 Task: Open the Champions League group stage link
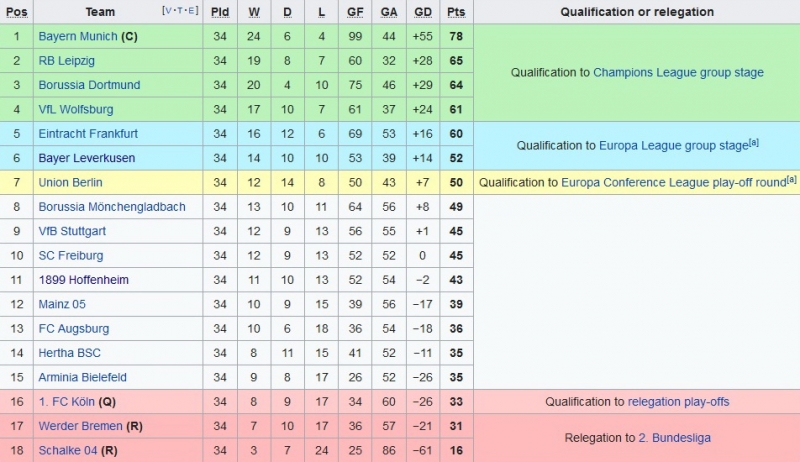pyautogui.click(x=678, y=73)
